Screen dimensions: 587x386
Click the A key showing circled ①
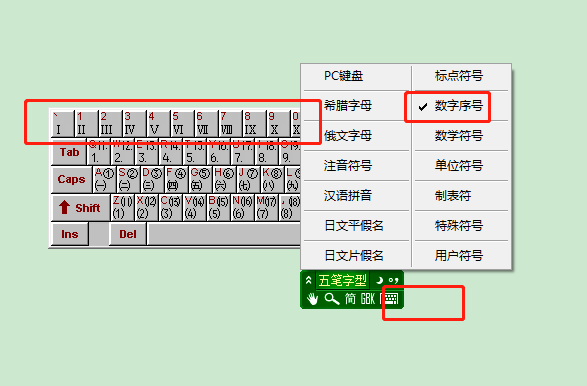point(104,179)
